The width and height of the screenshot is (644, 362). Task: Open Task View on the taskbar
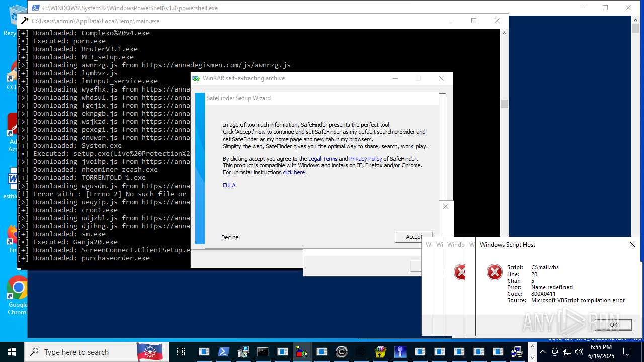(181, 352)
